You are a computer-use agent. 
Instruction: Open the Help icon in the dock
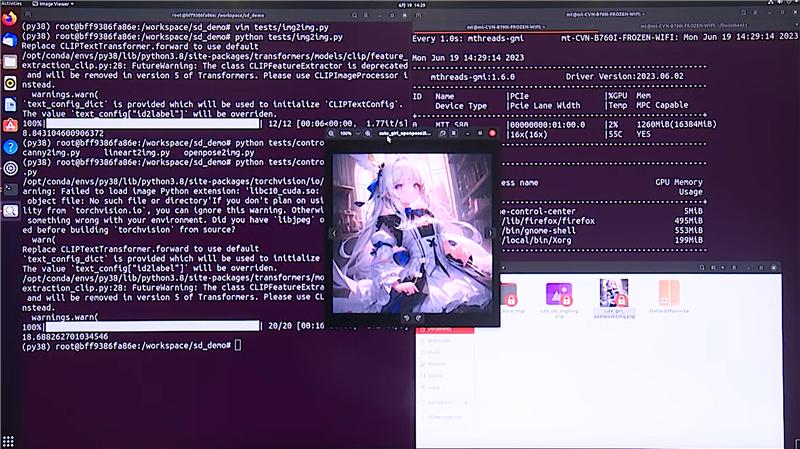coord(10,147)
